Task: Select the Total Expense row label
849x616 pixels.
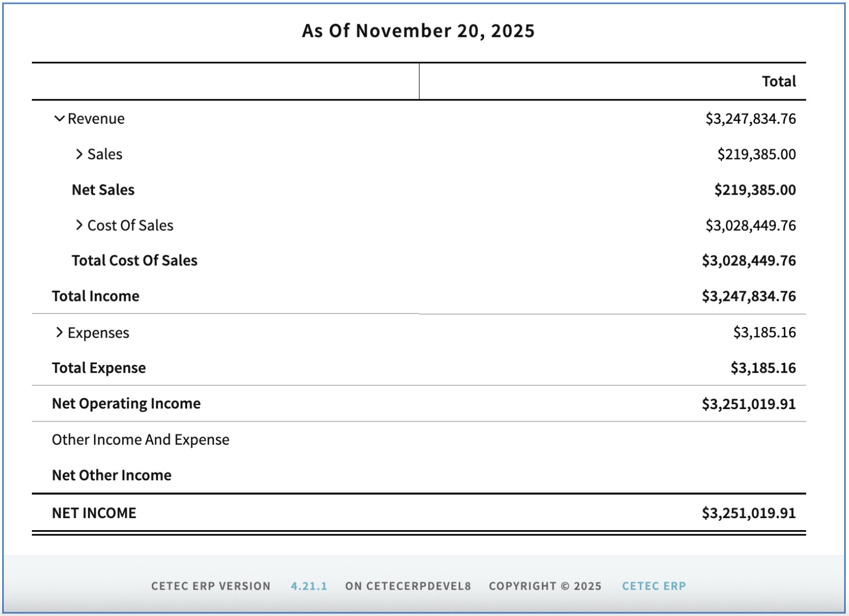Action: point(98,368)
